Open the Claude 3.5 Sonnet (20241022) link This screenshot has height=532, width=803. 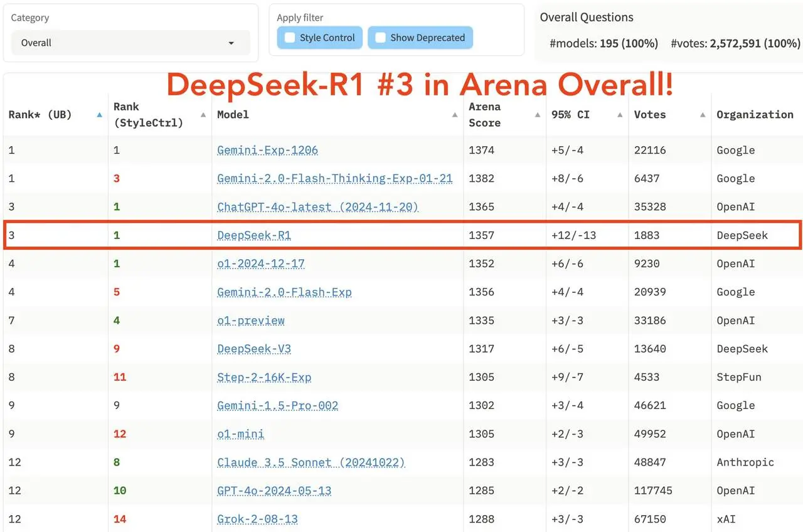311,462
